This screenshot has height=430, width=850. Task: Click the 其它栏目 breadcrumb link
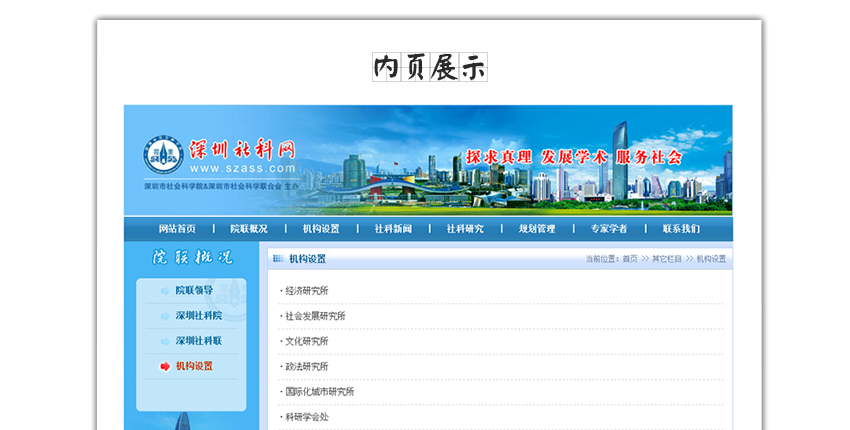(667, 259)
